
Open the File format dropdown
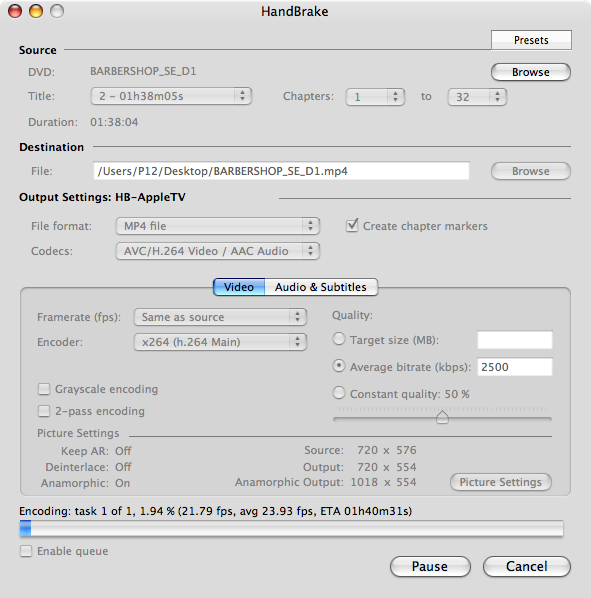pyautogui.click(x=217, y=226)
